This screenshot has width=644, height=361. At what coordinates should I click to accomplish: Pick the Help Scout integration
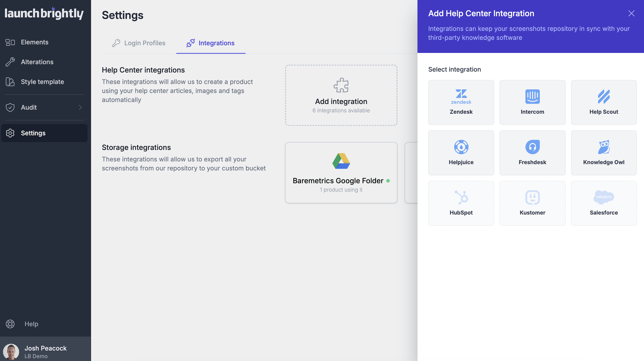pos(603,102)
